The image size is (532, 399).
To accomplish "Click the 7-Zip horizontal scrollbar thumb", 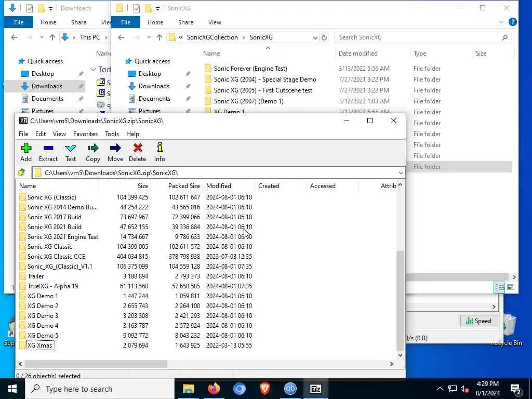I will click(x=96, y=364).
